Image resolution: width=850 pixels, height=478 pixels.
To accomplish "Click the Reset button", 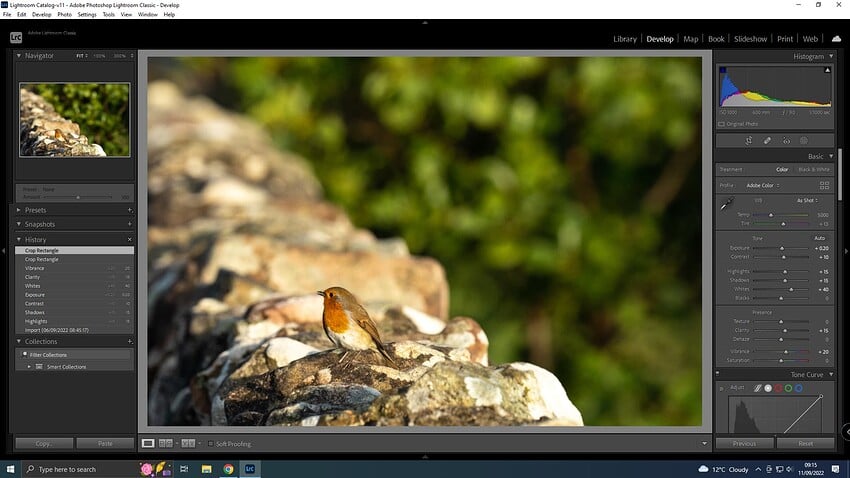I will (x=805, y=443).
